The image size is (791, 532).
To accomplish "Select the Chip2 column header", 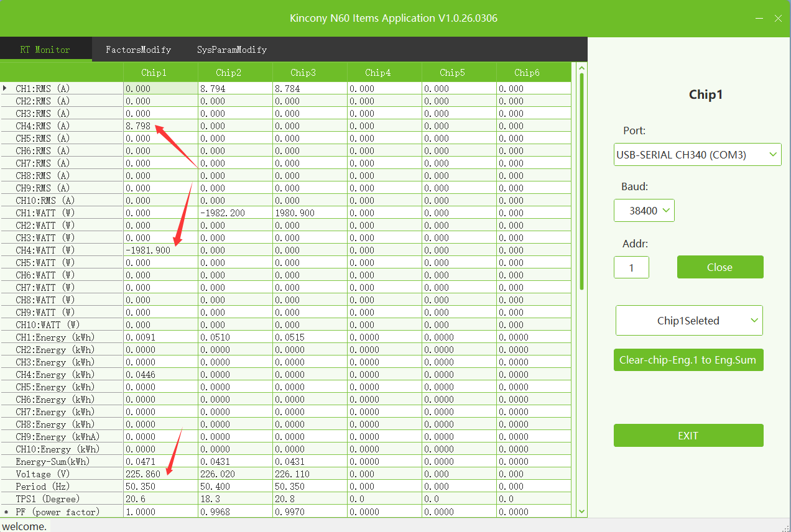I will [228, 73].
